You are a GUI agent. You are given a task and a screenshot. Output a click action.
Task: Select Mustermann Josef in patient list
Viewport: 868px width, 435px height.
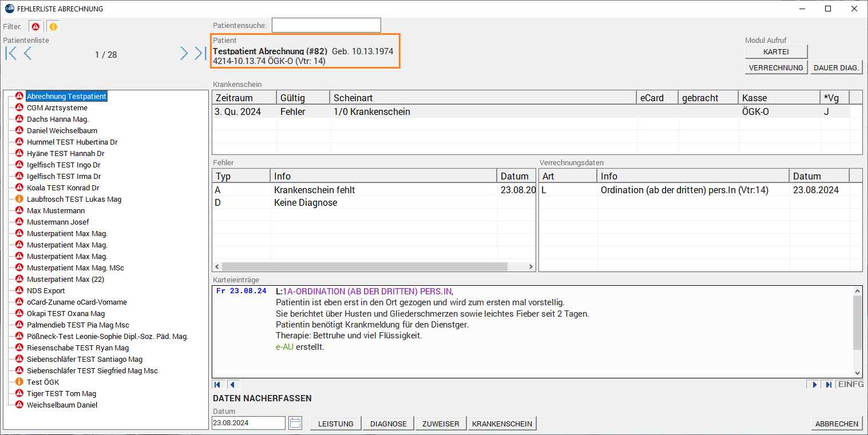click(x=58, y=222)
